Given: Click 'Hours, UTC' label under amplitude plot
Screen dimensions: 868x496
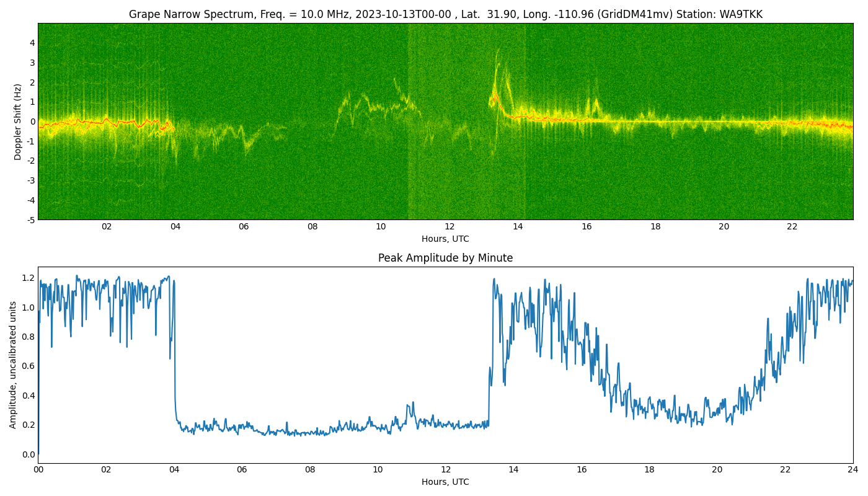Looking at the screenshot, I should (445, 482).
